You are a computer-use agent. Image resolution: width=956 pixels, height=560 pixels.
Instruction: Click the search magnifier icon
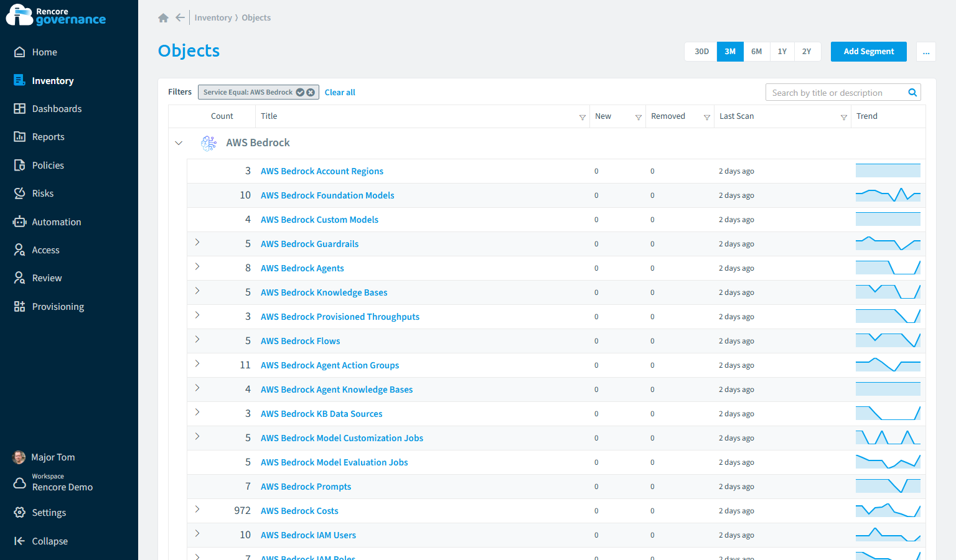912,93
